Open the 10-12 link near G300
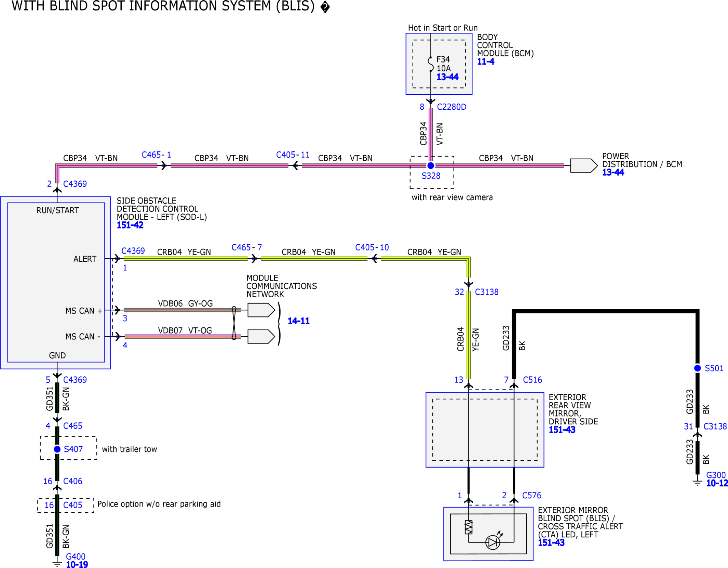The image size is (728, 568). point(717,483)
